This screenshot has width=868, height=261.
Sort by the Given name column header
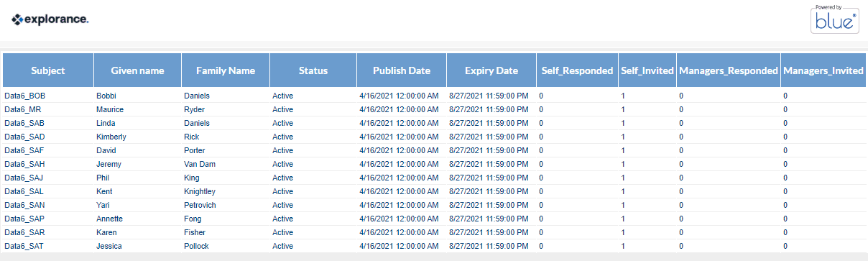137,70
